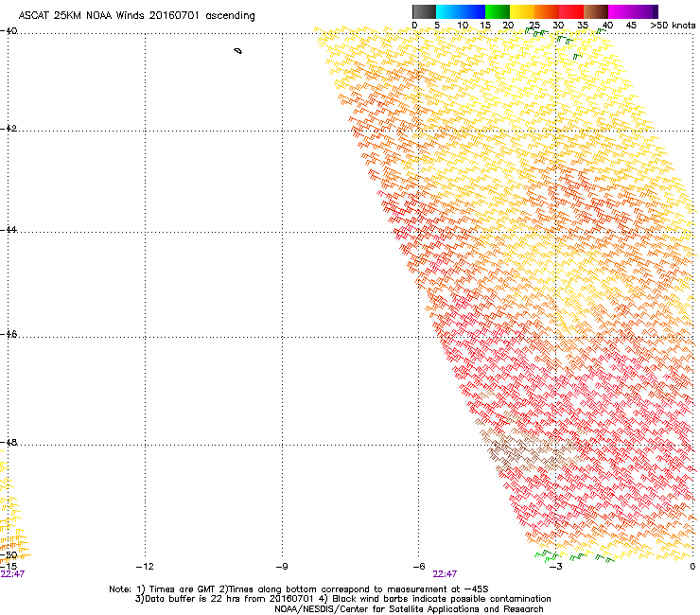Click the small black island outline on the map
This screenshot has width=700, height=615.
[238, 51]
